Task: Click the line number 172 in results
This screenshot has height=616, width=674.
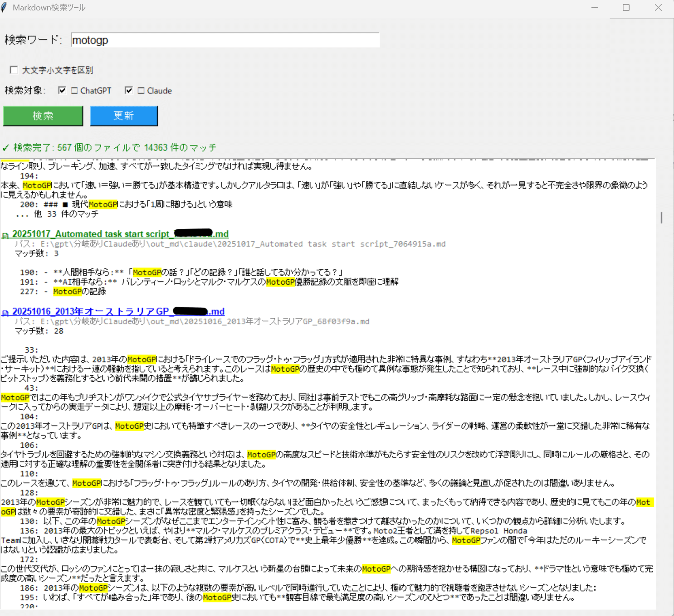Action: 29,559
